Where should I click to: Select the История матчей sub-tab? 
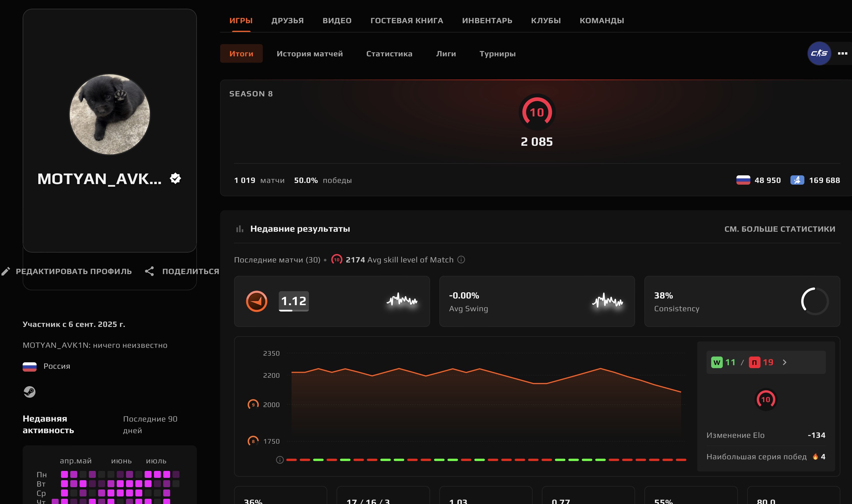310,53
